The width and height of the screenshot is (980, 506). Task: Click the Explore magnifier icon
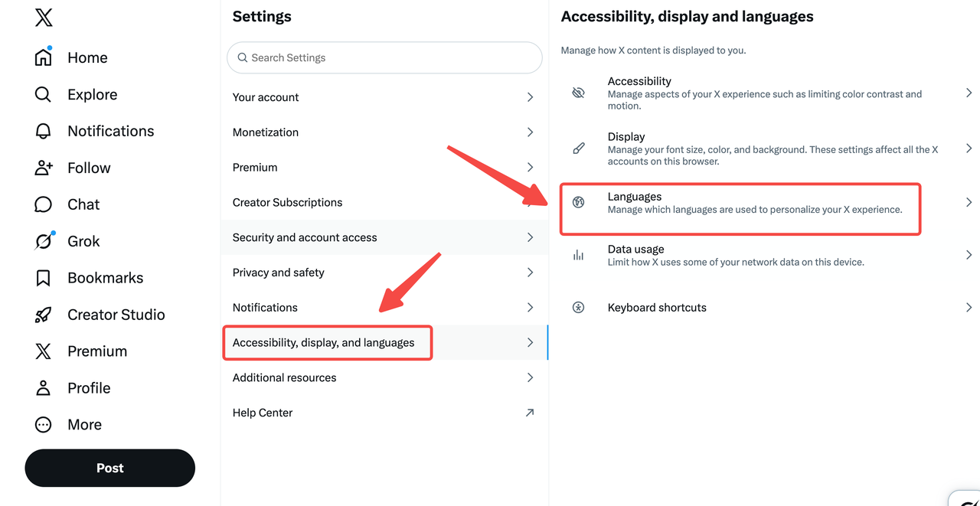[44, 94]
